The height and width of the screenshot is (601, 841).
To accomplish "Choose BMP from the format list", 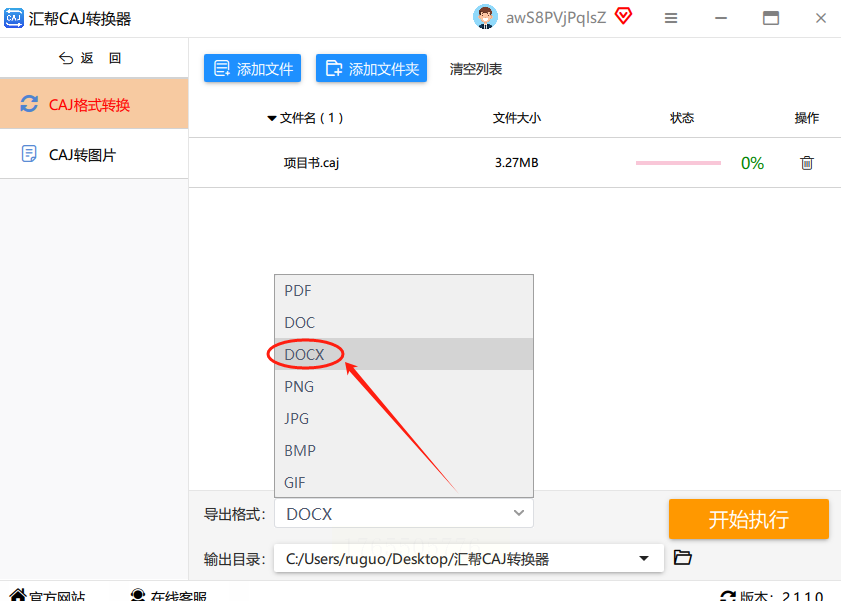I will click(x=404, y=450).
